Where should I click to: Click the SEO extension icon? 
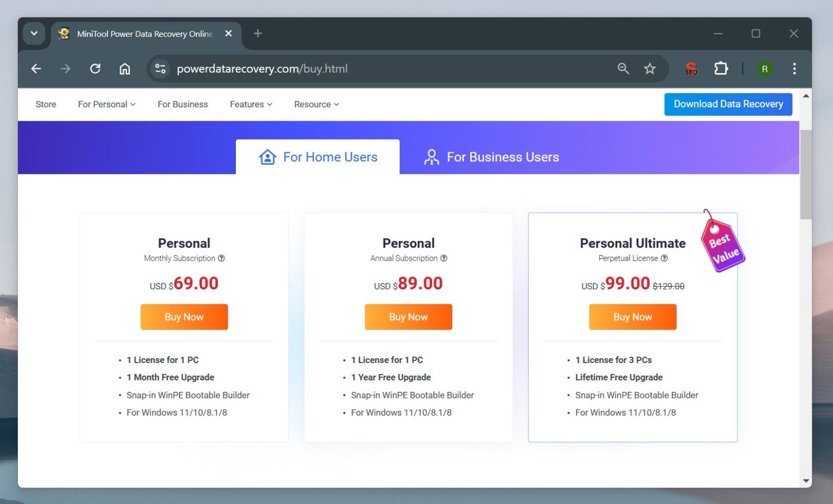pos(690,69)
